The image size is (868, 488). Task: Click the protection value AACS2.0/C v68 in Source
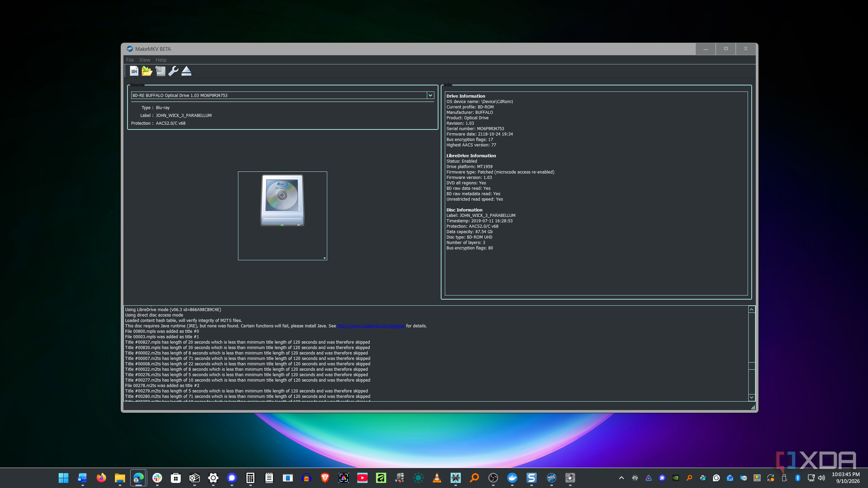point(171,123)
